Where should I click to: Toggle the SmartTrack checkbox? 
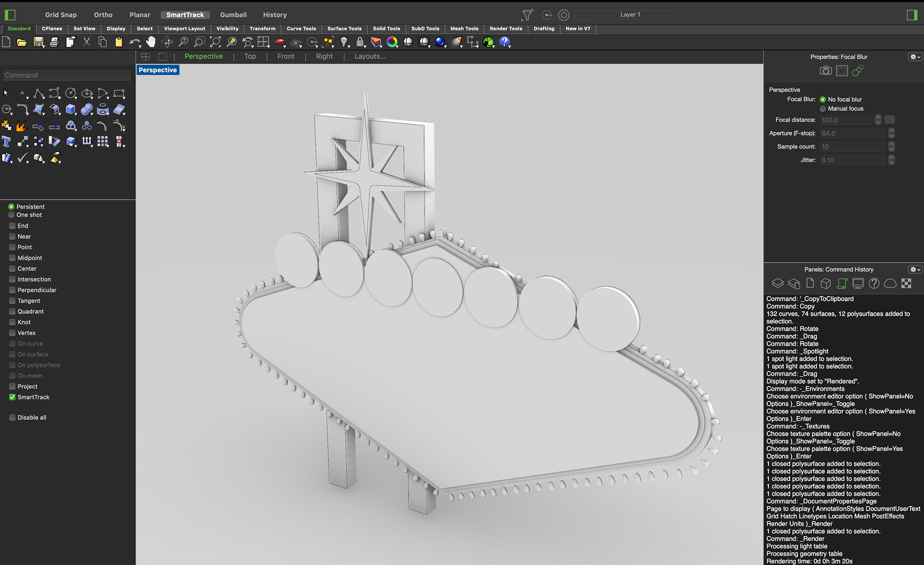(x=13, y=397)
